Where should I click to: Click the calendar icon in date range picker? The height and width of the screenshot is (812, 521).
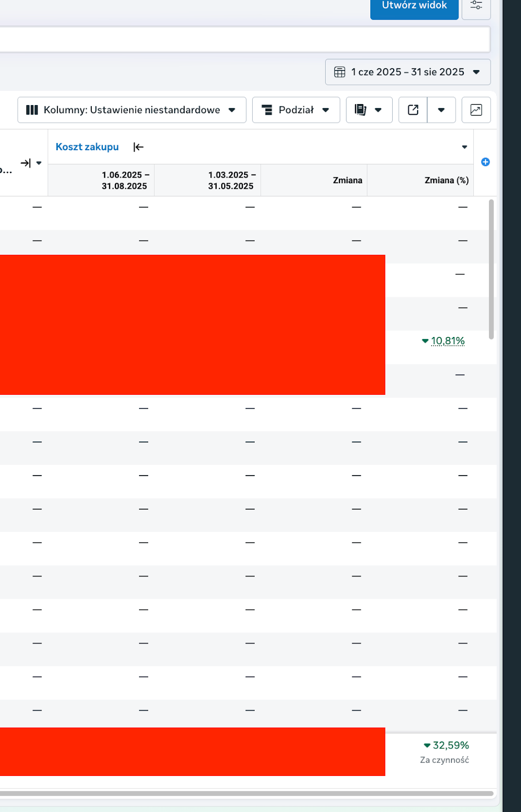click(x=339, y=72)
